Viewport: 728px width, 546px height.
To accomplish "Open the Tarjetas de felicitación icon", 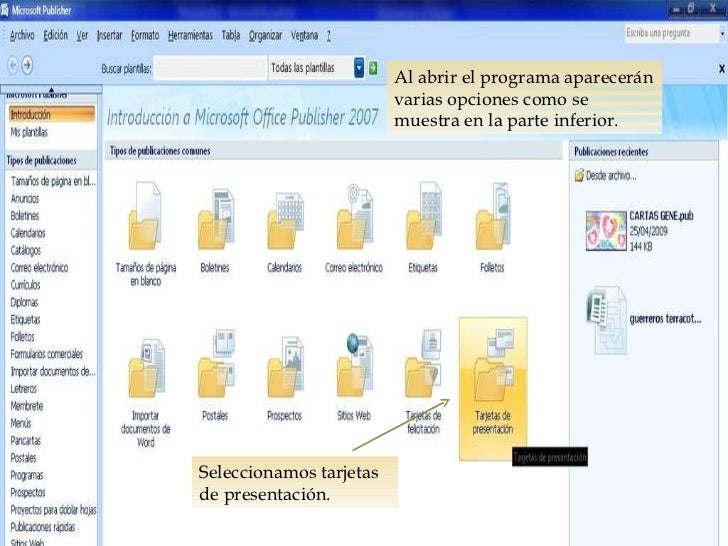I will coord(423,364).
